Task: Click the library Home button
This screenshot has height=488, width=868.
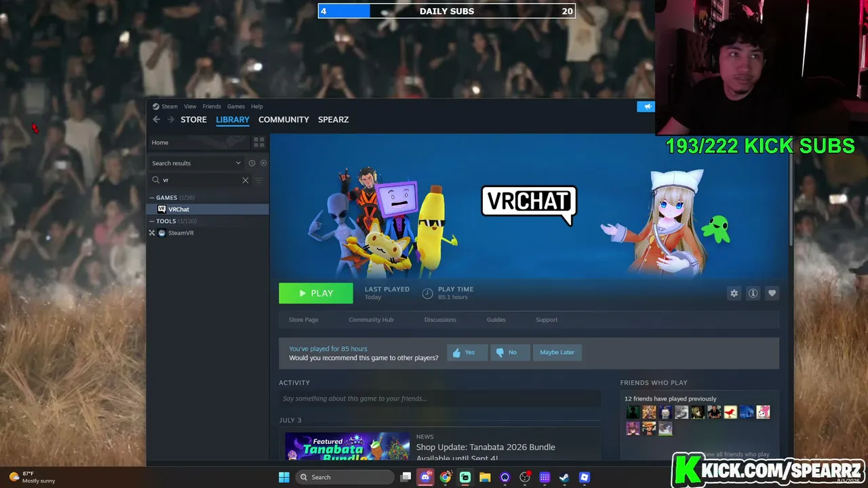Action: (x=198, y=142)
